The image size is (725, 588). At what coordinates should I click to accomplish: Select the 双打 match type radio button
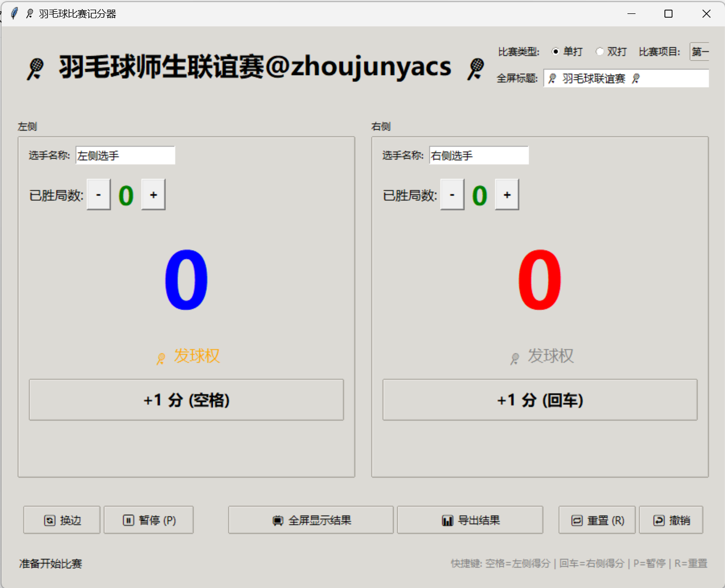(600, 51)
